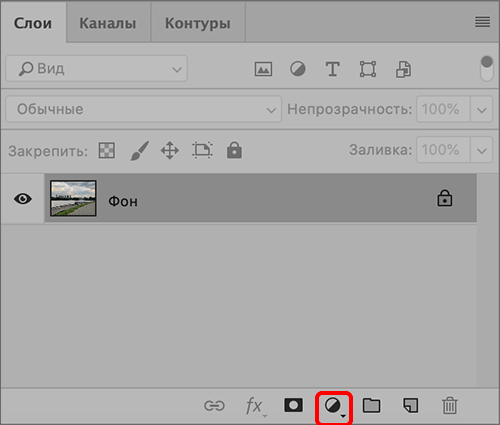Screen dimensions: 500x425
Task: Select the Фон layer name
Action: 123,201
